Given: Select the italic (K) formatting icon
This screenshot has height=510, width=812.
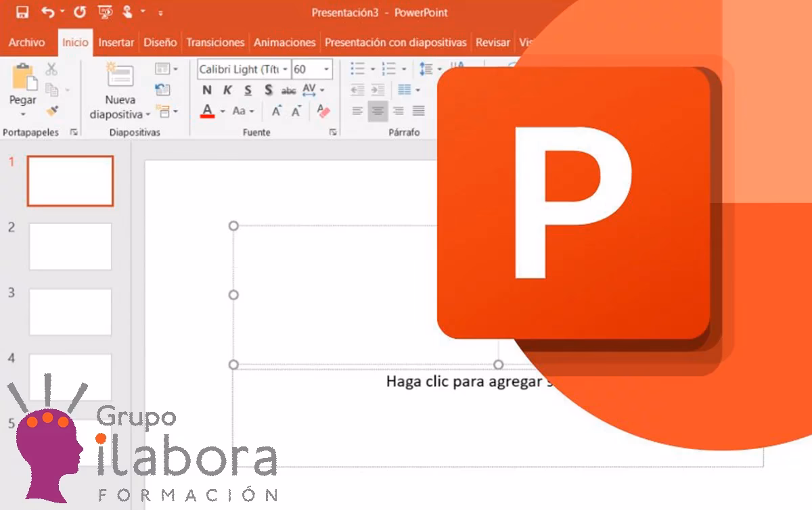Looking at the screenshot, I should click(x=227, y=90).
